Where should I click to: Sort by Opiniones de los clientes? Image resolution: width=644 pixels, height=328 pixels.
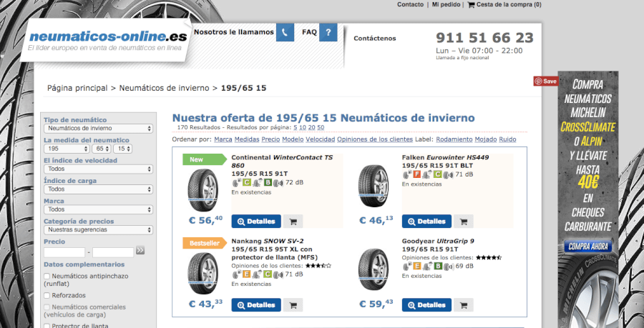(x=375, y=139)
